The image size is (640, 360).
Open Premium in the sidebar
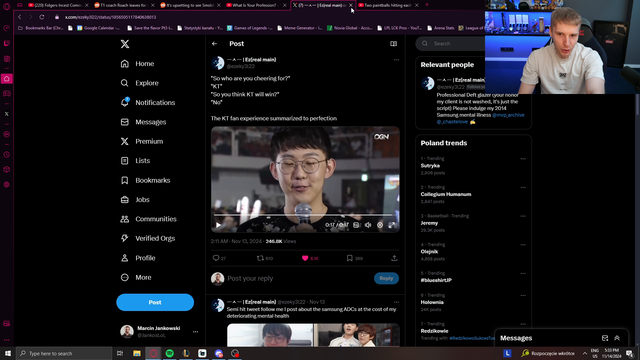click(142, 141)
